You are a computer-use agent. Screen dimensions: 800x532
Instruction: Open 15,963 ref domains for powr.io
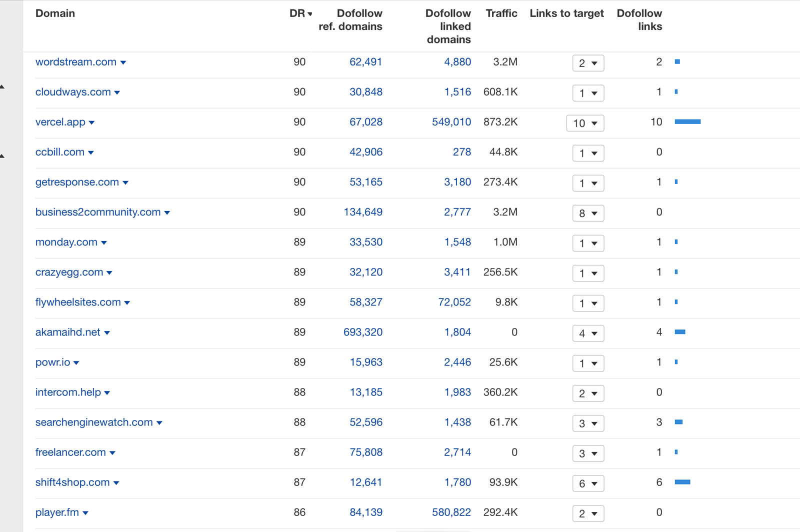tap(365, 362)
